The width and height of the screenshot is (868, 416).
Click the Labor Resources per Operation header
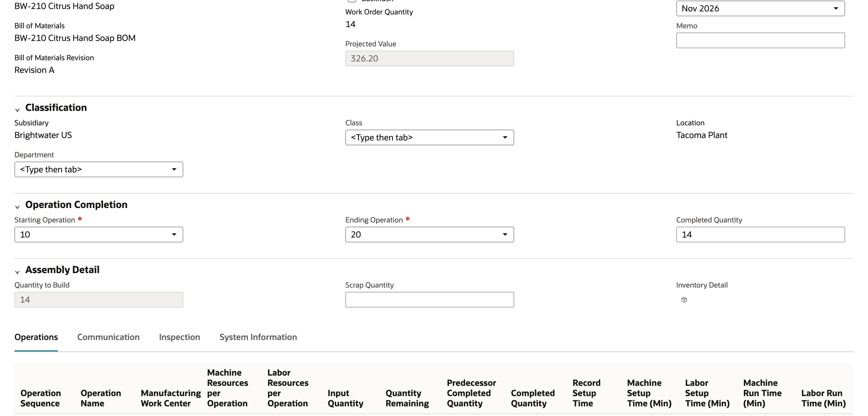point(288,388)
